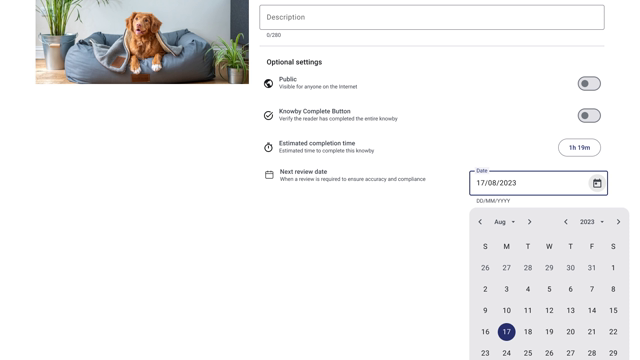Image resolution: width=640 pixels, height=360 pixels.
Task: Click the dog on bed cover image
Action: [142, 42]
